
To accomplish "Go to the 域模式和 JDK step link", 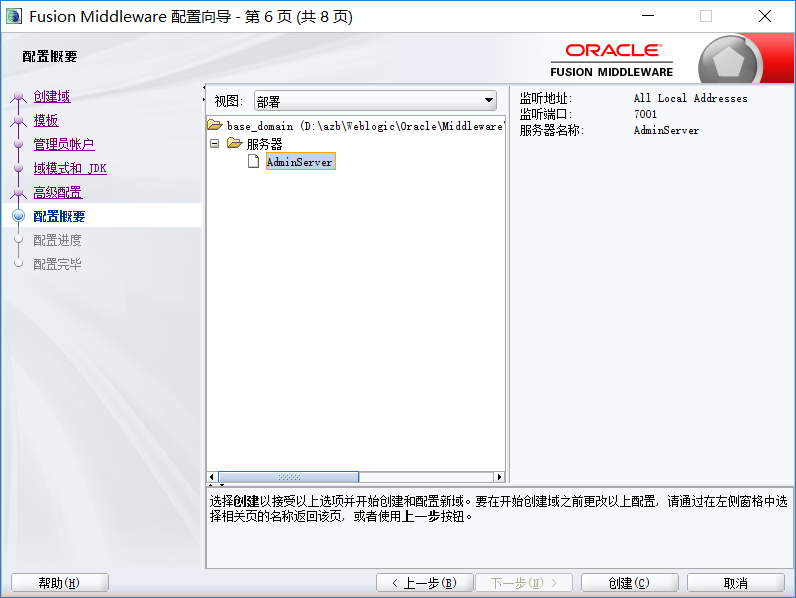I will pos(70,168).
